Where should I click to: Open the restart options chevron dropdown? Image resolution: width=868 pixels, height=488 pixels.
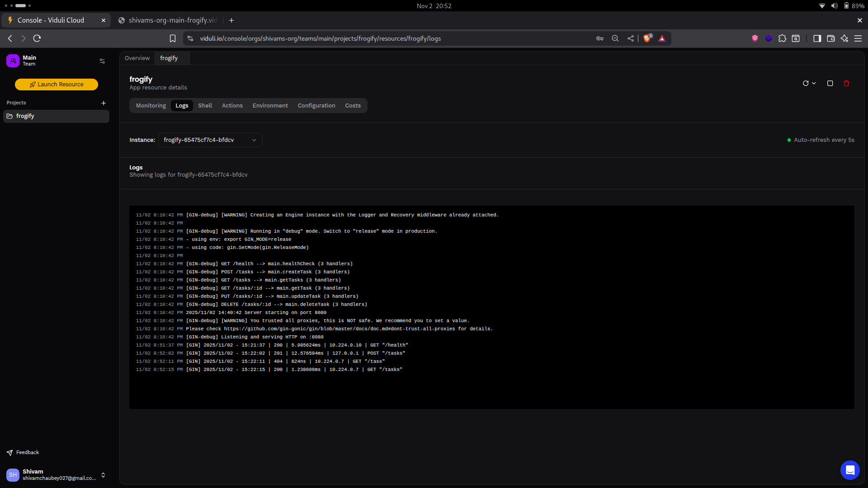click(814, 84)
